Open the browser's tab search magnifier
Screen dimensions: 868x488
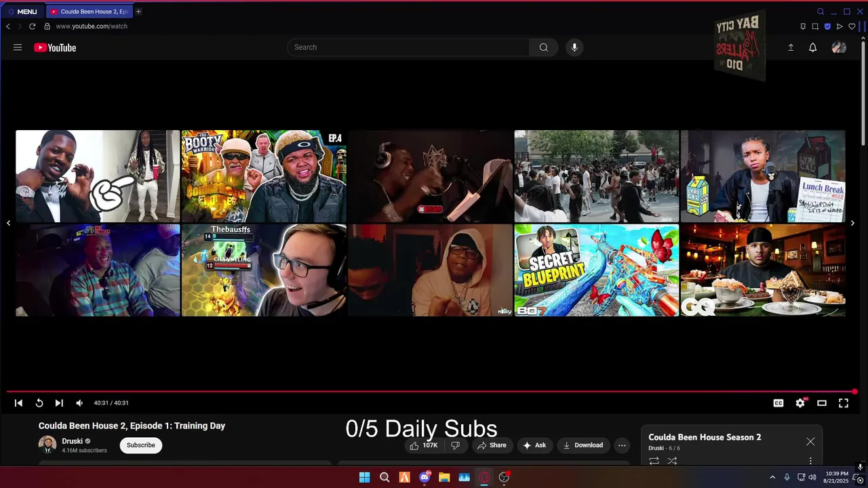[821, 12]
